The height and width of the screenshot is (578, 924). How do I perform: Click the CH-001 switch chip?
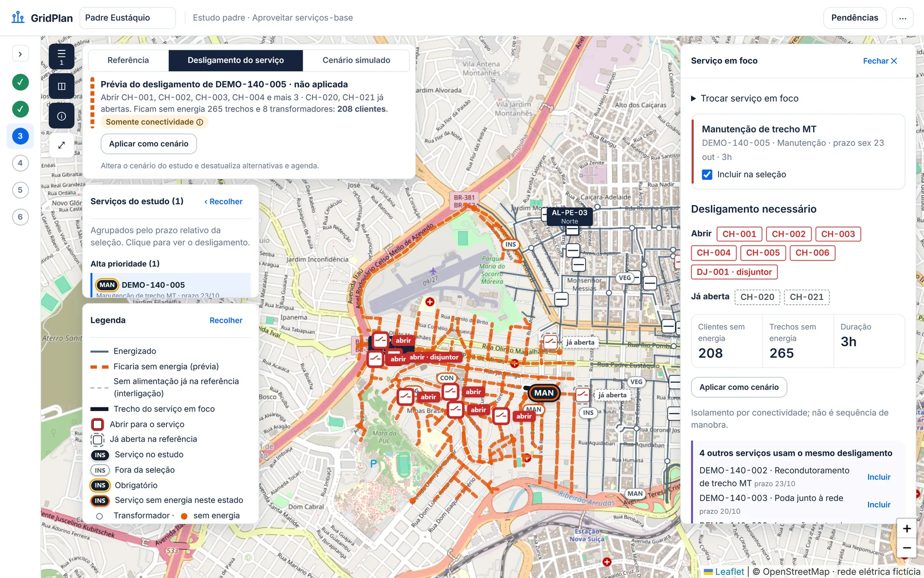tap(739, 234)
